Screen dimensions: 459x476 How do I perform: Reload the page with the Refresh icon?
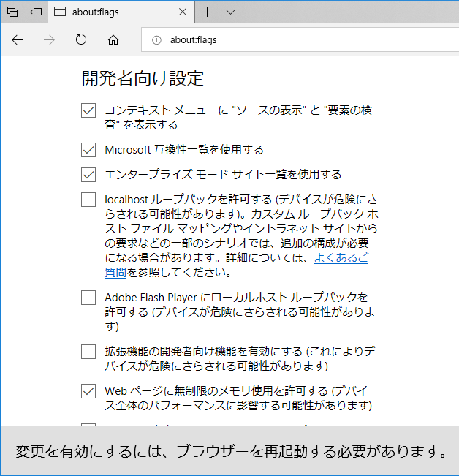tap(81, 40)
